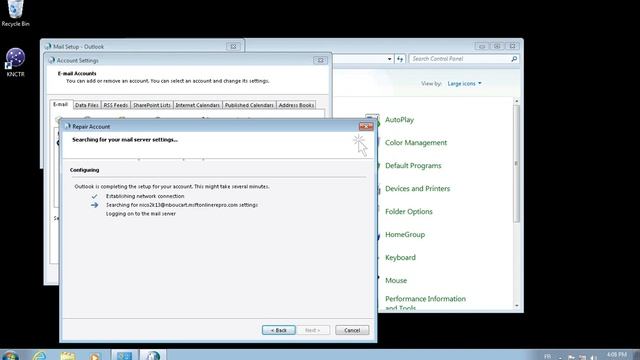Open Windows Explorer from the taskbar

(x=68, y=356)
